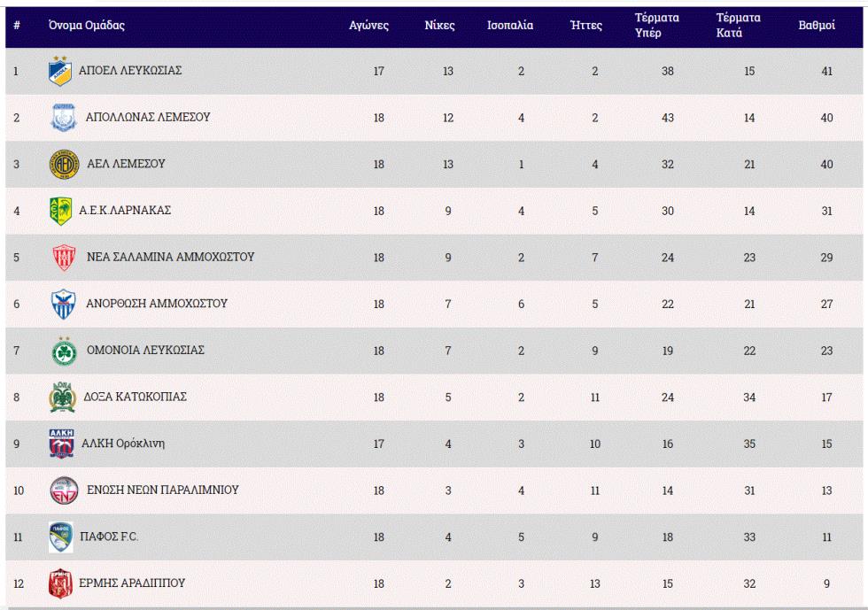The image size is (868, 610).
Task: Click the yellow AEL Limassol badge
Action: click(64, 165)
